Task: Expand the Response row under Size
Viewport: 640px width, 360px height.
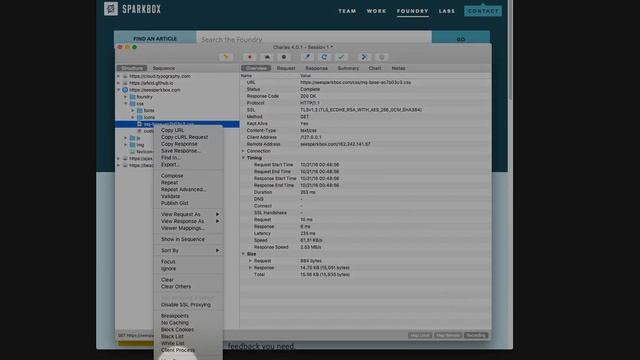Action: tap(250, 268)
